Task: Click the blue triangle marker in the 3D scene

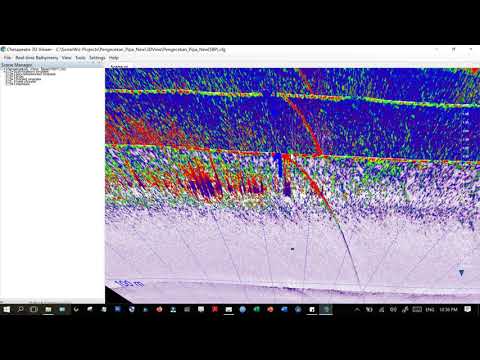Action: pyautogui.click(x=461, y=273)
